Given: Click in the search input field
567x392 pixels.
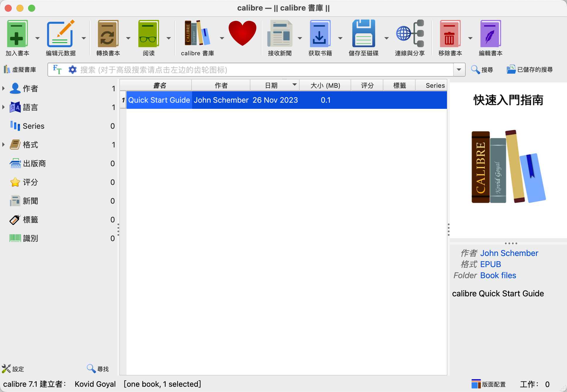Looking at the screenshot, I should [266, 70].
